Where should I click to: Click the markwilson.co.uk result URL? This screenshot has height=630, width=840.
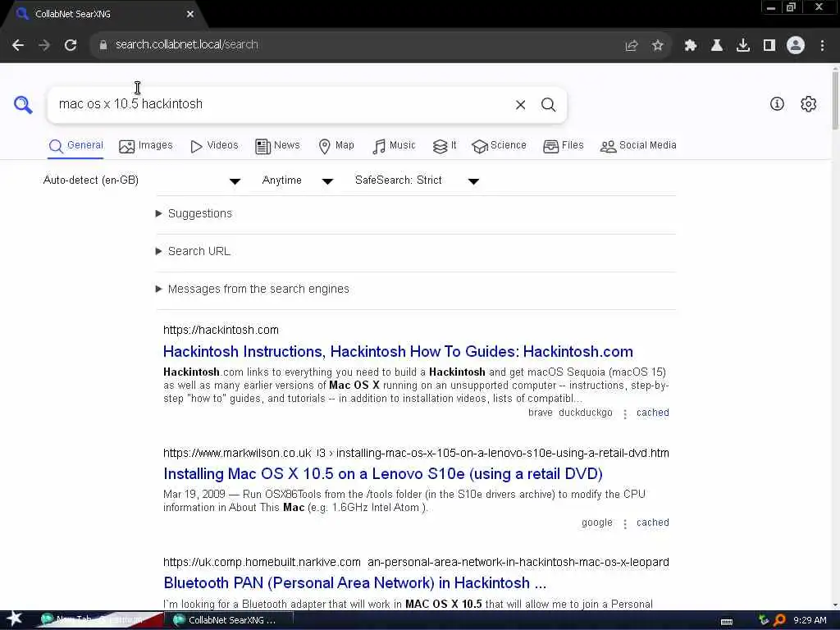click(416, 453)
